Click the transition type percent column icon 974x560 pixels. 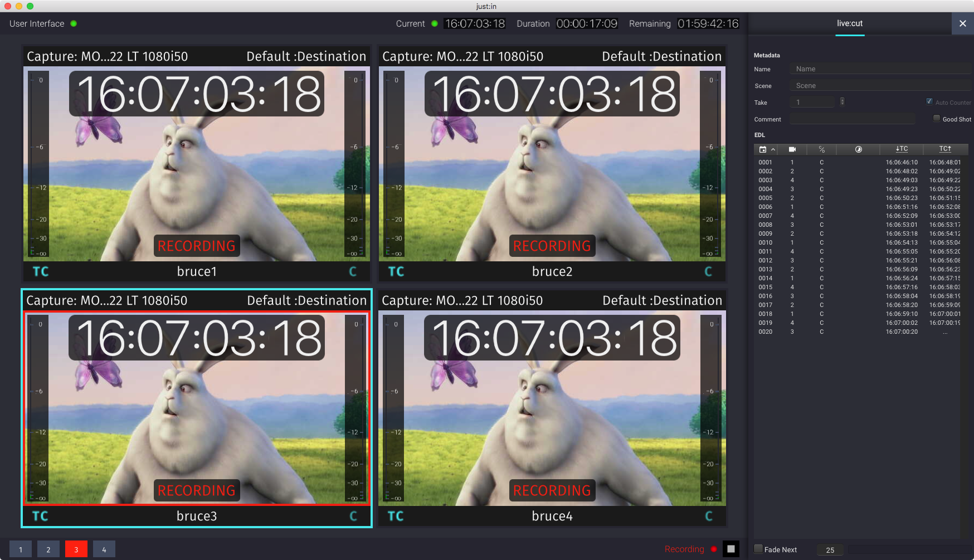821,149
